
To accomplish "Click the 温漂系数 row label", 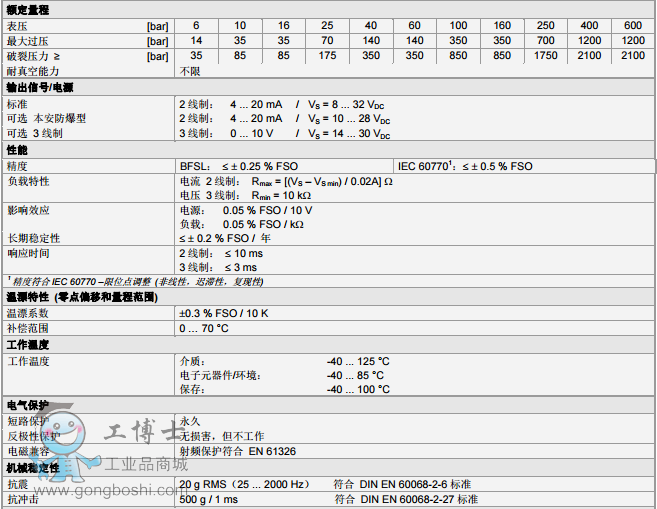I will (28, 313).
